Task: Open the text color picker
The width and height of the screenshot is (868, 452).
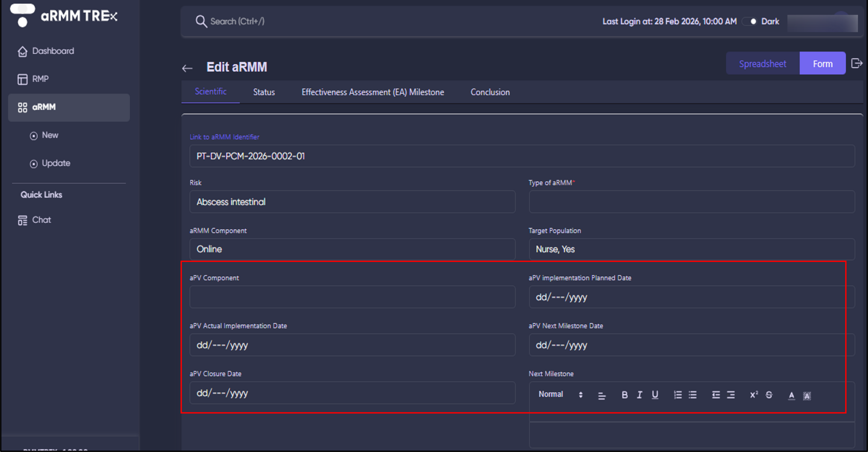Action: (791, 395)
